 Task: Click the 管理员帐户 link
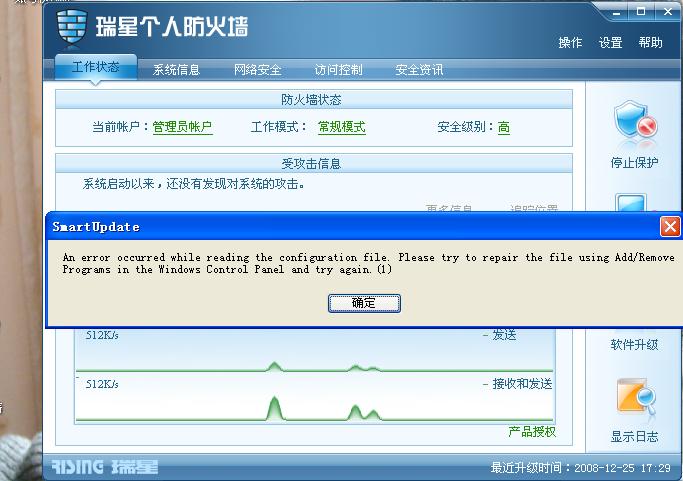click(182, 127)
